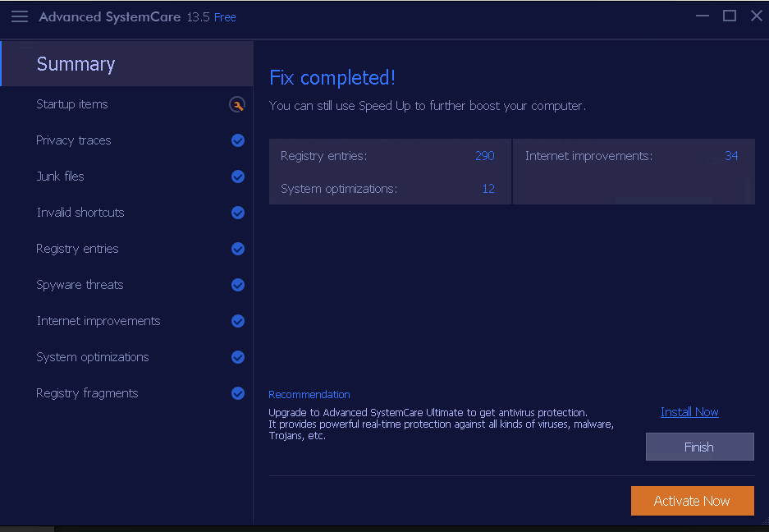769x532 pixels.
Task: Click the Internet improvements checkmark icon
Action: [238, 321]
